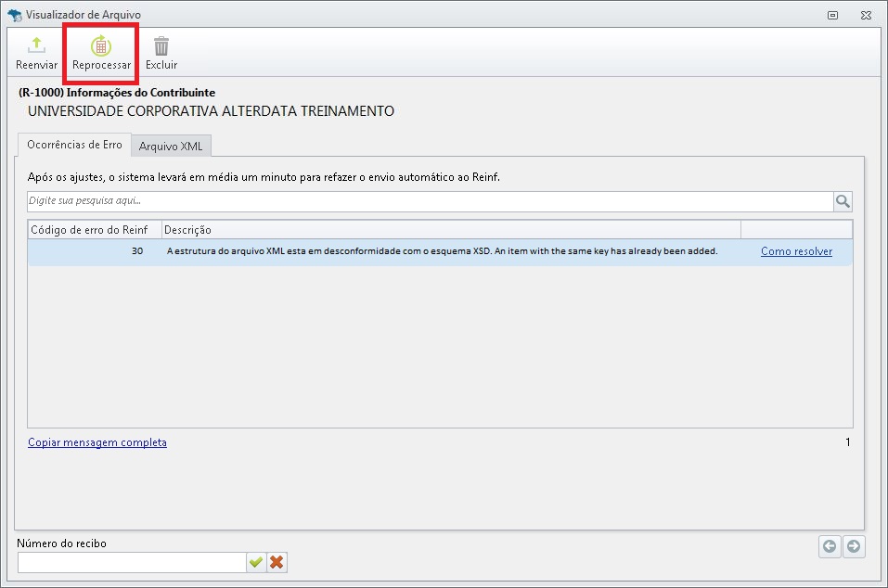
Task: Confirm receipt number with green check
Action: click(256, 563)
